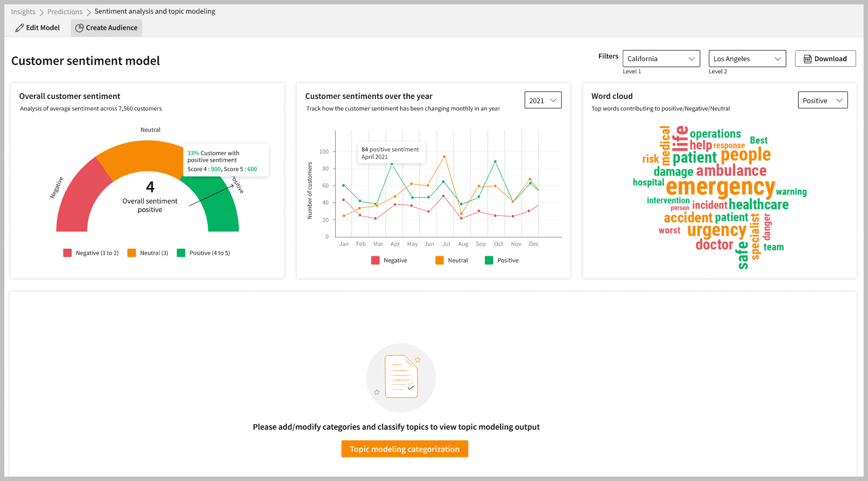This screenshot has width=868, height=481.
Task: Click the Positive (4 to 5) gauge legend swatch
Action: point(181,253)
